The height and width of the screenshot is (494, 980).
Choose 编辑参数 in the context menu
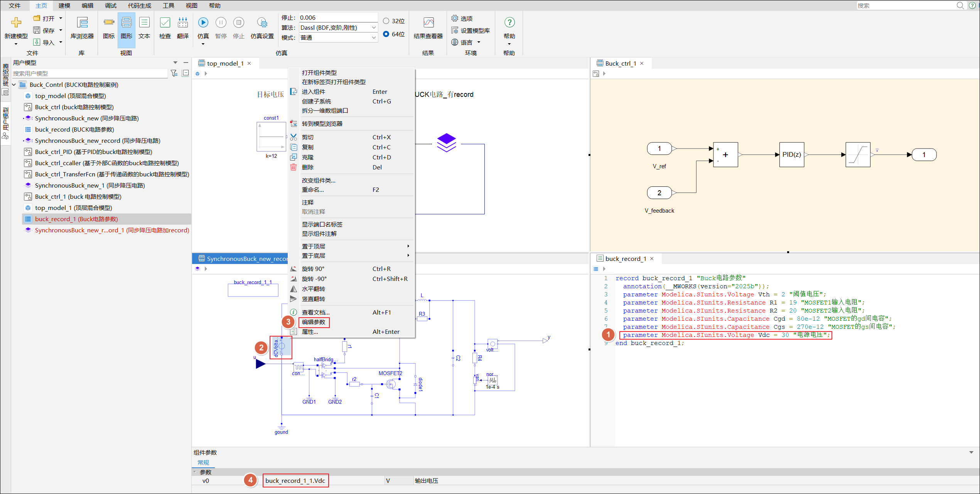[314, 322]
